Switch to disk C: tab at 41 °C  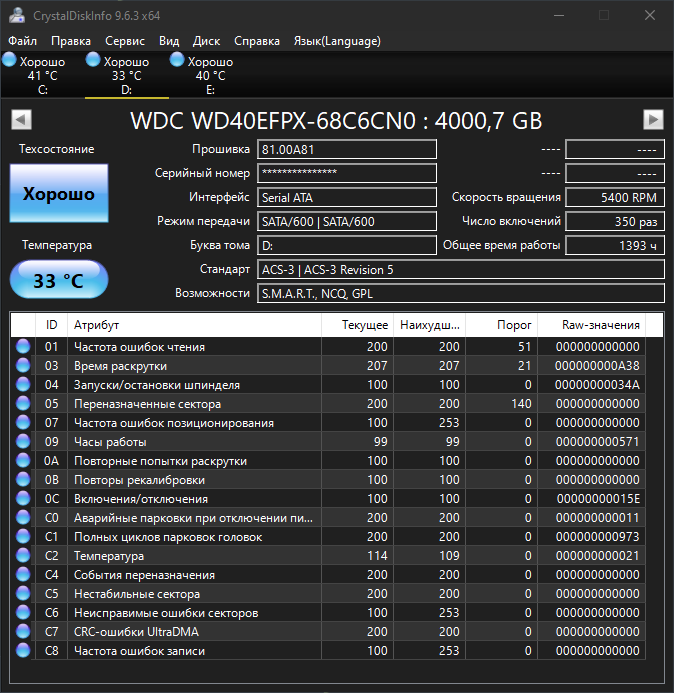coord(42,74)
